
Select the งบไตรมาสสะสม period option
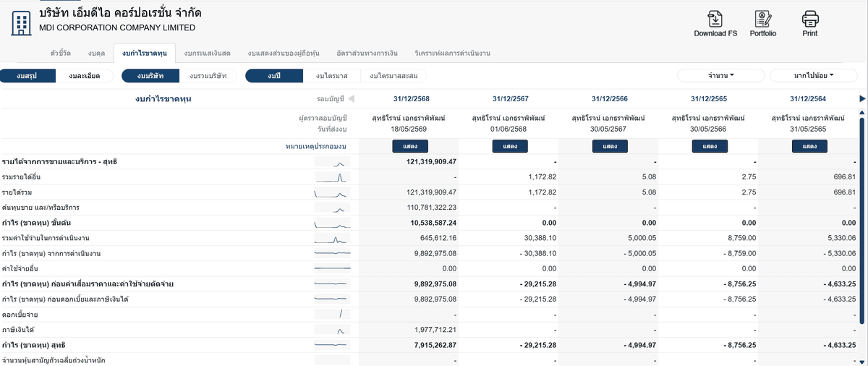point(394,76)
